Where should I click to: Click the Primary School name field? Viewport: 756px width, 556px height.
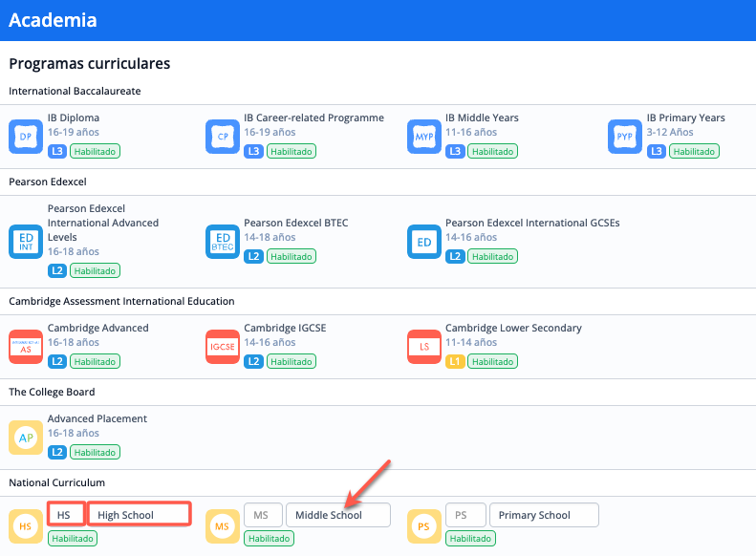[543, 515]
